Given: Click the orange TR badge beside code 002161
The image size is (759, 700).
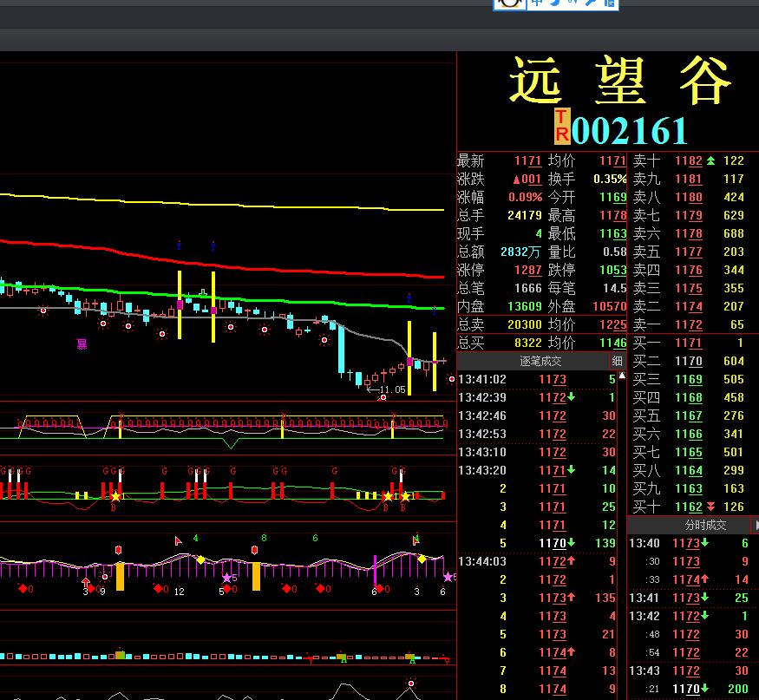Looking at the screenshot, I should point(561,126).
